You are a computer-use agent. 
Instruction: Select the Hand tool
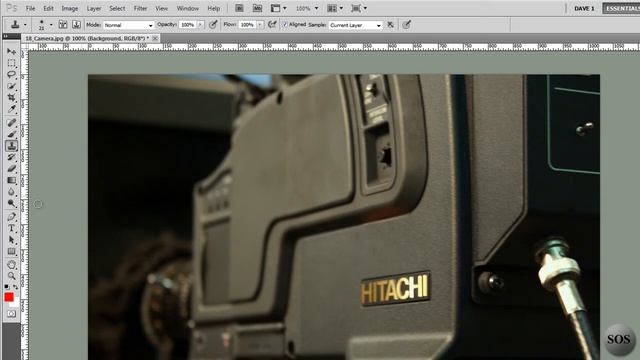tap(11, 264)
